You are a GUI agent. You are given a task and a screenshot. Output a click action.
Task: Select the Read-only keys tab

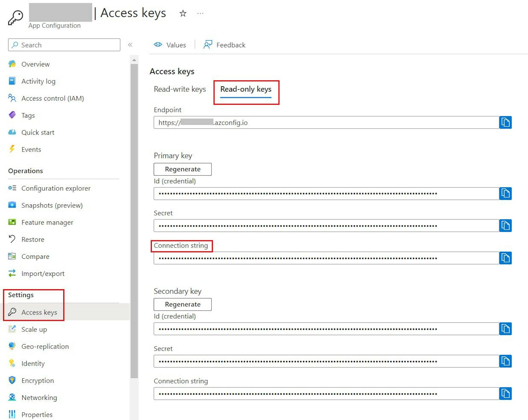point(246,89)
